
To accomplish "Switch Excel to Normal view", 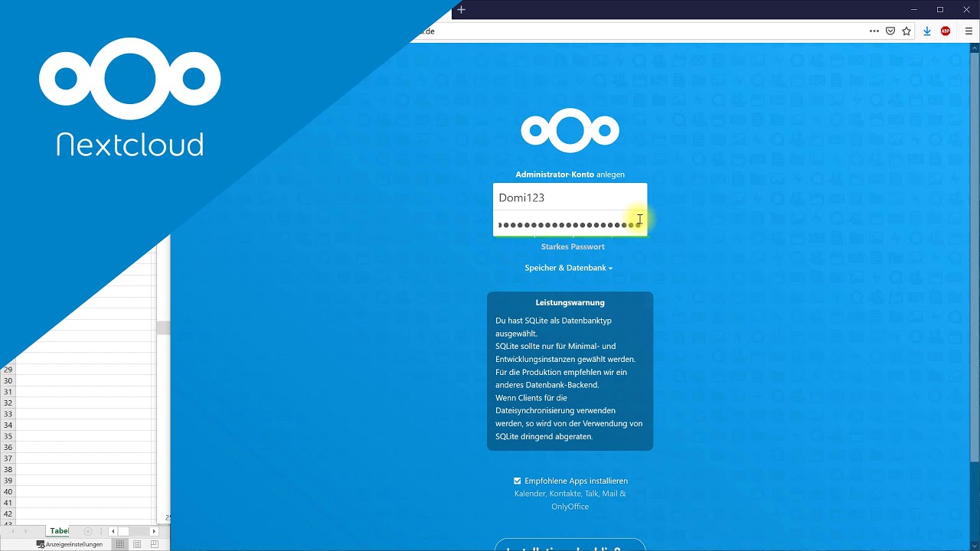I will point(120,544).
